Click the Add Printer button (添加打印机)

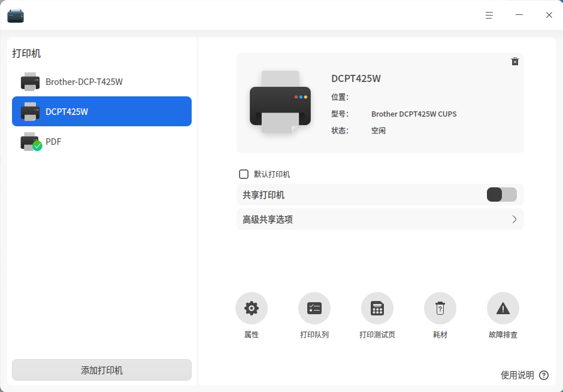102,370
